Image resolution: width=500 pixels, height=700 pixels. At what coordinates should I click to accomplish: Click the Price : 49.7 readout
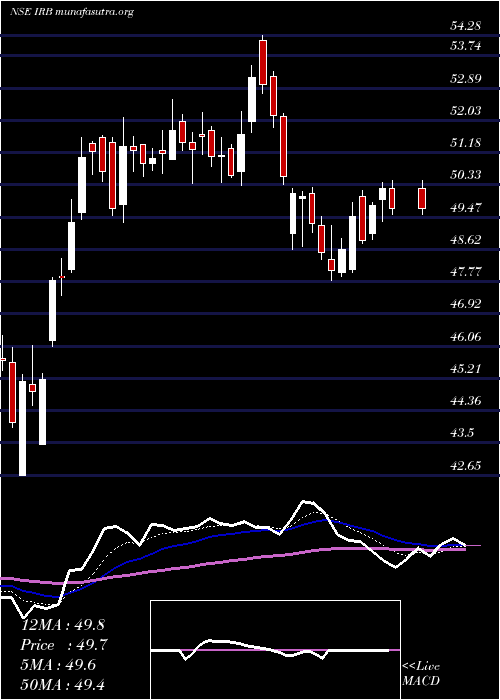(x=63, y=645)
